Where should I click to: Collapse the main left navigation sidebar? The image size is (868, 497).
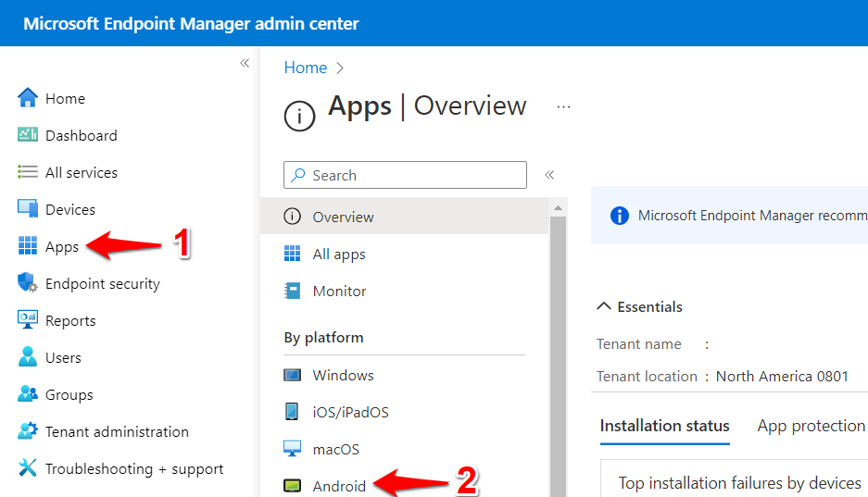(245, 63)
